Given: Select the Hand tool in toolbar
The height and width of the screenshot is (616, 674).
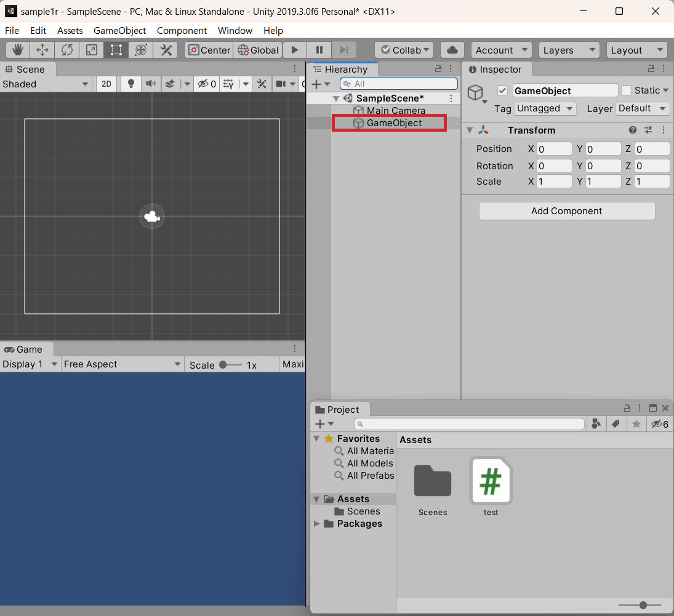Looking at the screenshot, I should [18, 50].
